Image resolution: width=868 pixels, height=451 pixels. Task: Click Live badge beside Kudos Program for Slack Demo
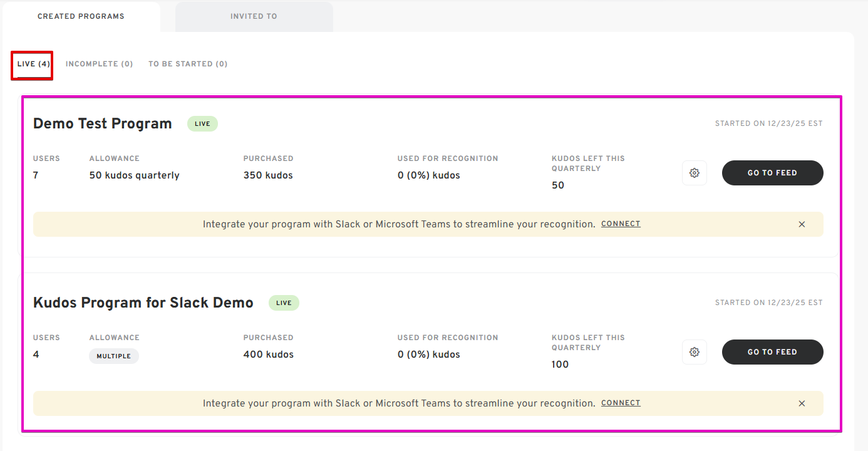click(284, 303)
